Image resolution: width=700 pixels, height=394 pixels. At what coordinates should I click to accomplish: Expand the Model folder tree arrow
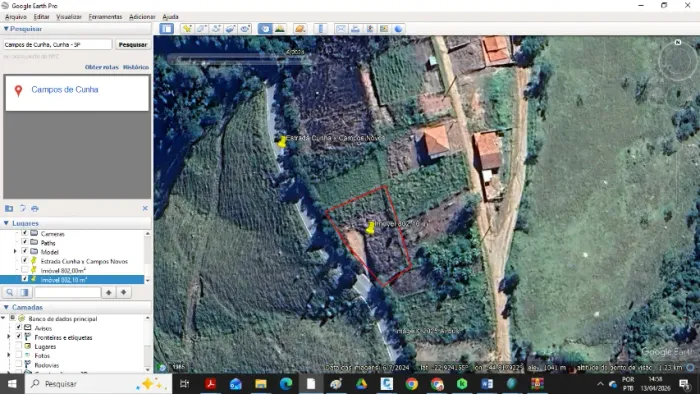click(x=16, y=252)
